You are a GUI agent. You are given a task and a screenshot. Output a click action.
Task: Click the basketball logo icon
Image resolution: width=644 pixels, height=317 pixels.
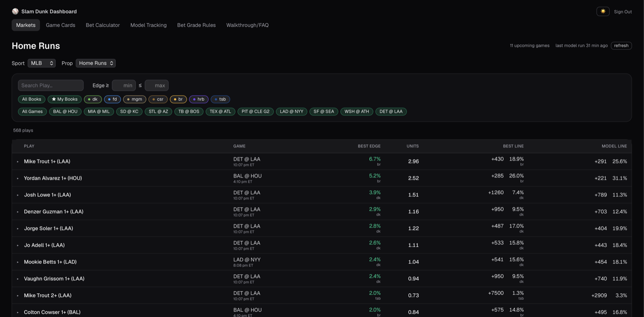coord(15,11)
